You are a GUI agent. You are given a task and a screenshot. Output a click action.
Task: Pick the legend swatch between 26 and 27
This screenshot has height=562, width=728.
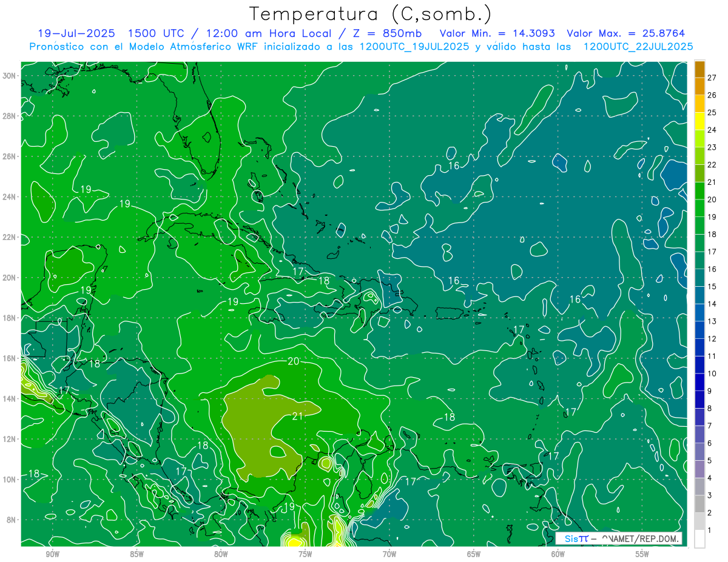[x=699, y=86]
